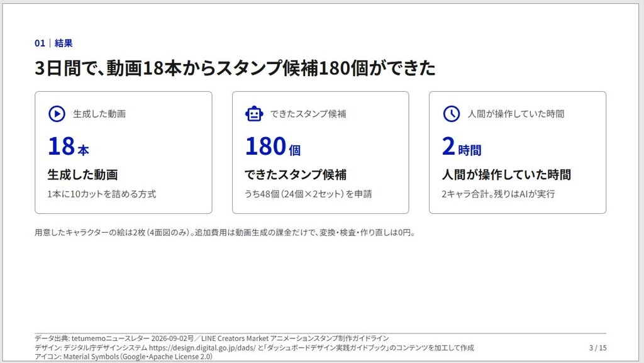Click the clock icon beside 人間が操作していた時間
Screen dimensions: 644x363
pyautogui.click(x=451, y=114)
